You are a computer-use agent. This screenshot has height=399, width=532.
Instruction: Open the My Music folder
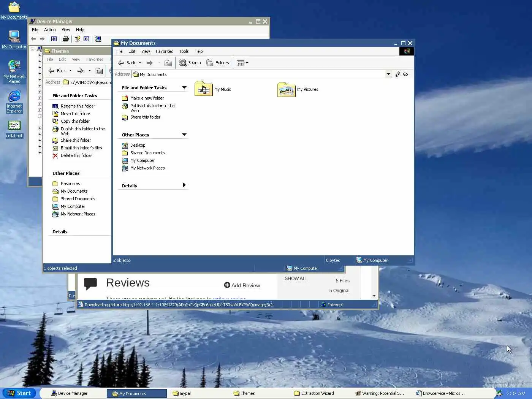pyautogui.click(x=213, y=89)
